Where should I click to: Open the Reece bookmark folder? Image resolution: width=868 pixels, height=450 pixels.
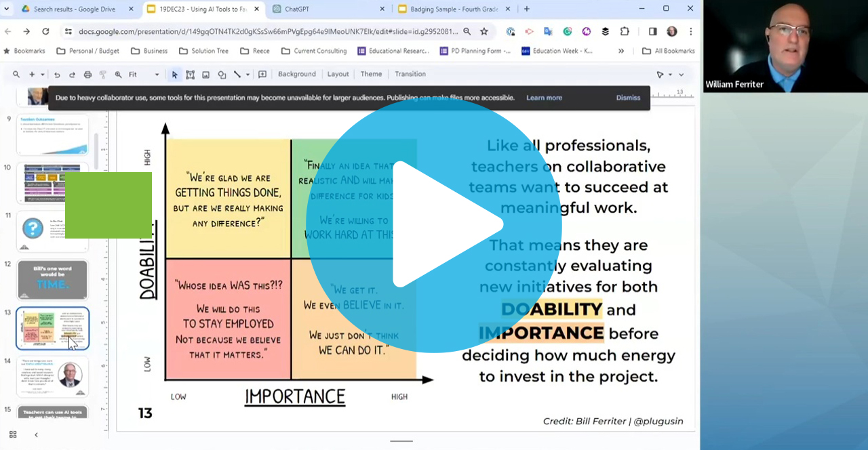pyautogui.click(x=254, y=51)
